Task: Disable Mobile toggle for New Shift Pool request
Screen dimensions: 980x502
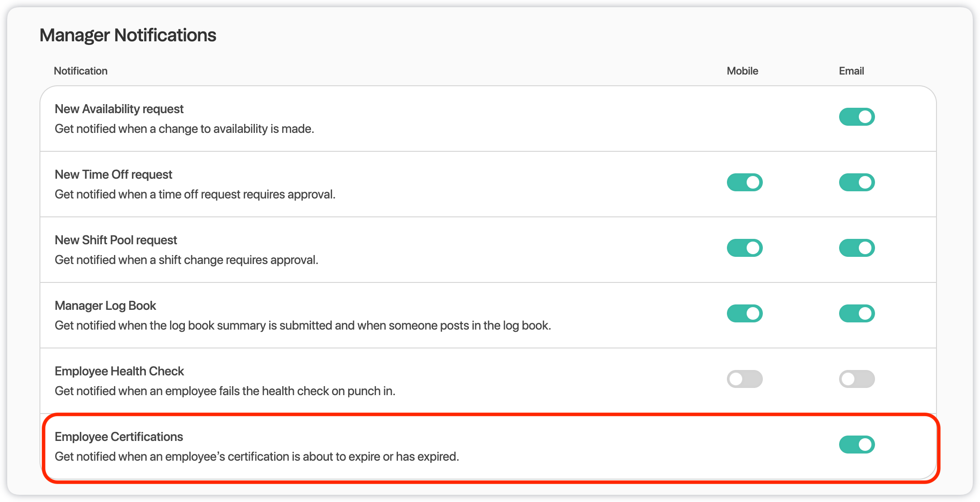Action: pyautogui.click(x=744, y=248)
